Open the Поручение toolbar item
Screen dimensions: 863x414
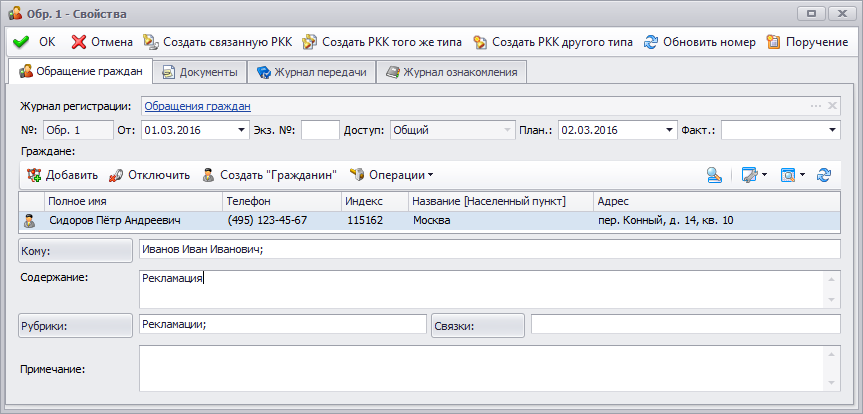[x=807, y=42]
